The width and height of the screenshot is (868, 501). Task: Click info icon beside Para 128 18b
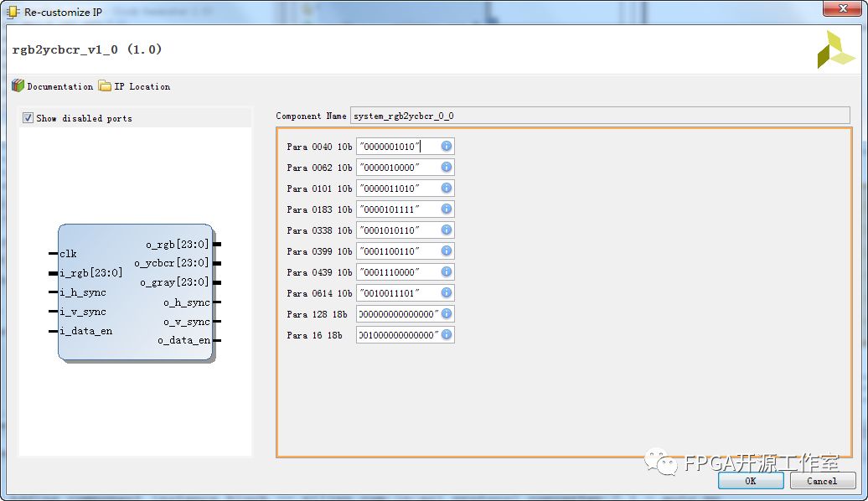click(447, 314)
